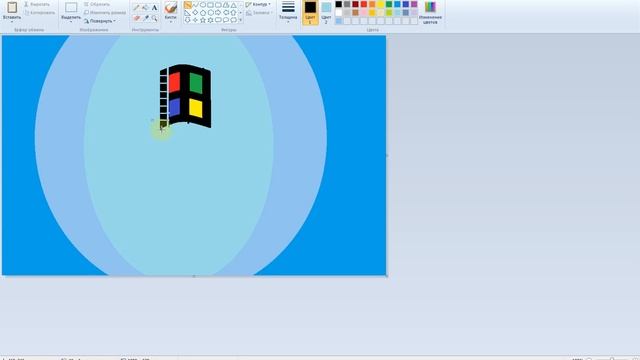Screen dimensions: 640x360
Task: Open Изменение цветов (Edit colors)
Action: 430,12
